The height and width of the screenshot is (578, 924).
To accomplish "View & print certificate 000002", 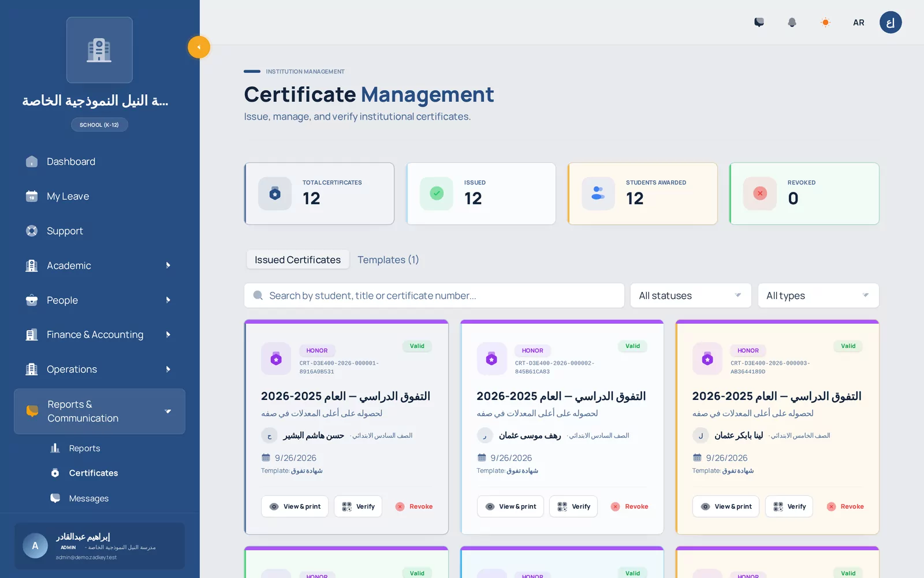I will 511,506.
